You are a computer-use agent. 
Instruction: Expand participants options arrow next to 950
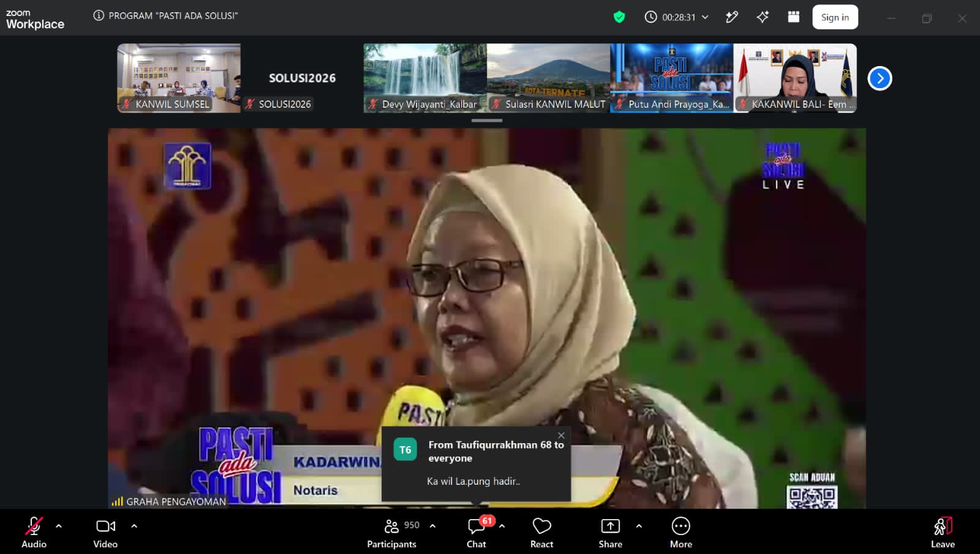tap(432, 526)
